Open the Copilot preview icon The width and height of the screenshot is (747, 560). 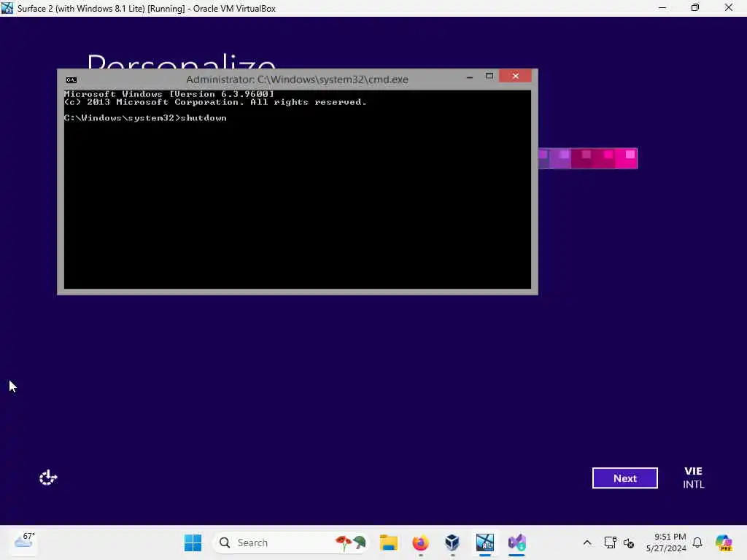pos(724,542)
